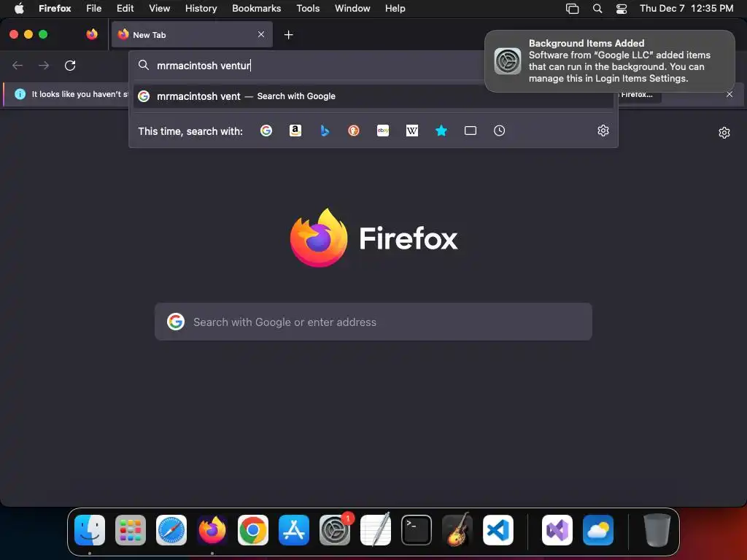Open System Settings from the Dock
Image resolution: width=747 pixels, height=560 pixels.
tap(334, 530)
